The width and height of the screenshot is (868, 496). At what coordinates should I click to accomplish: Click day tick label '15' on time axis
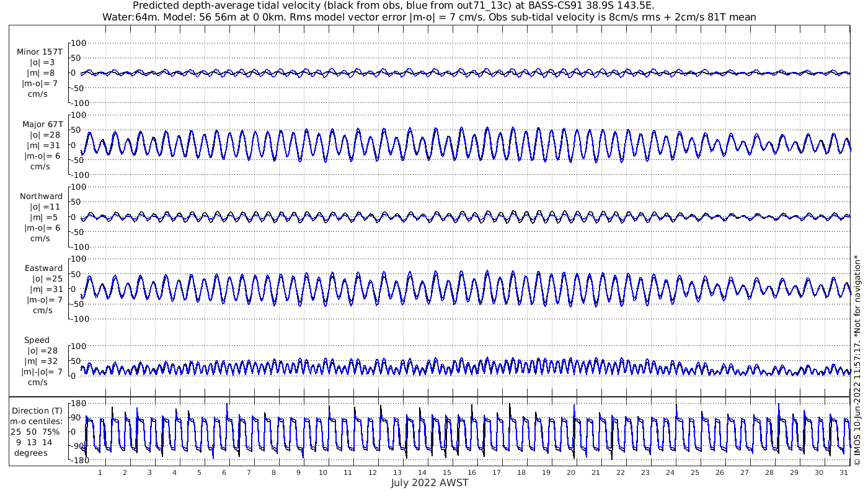pyautogui.click(x=447, y=472)
